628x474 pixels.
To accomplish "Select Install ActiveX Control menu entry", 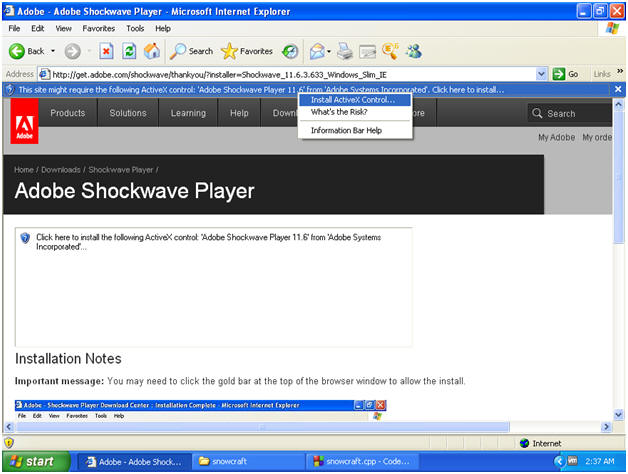I will (355, 100).
